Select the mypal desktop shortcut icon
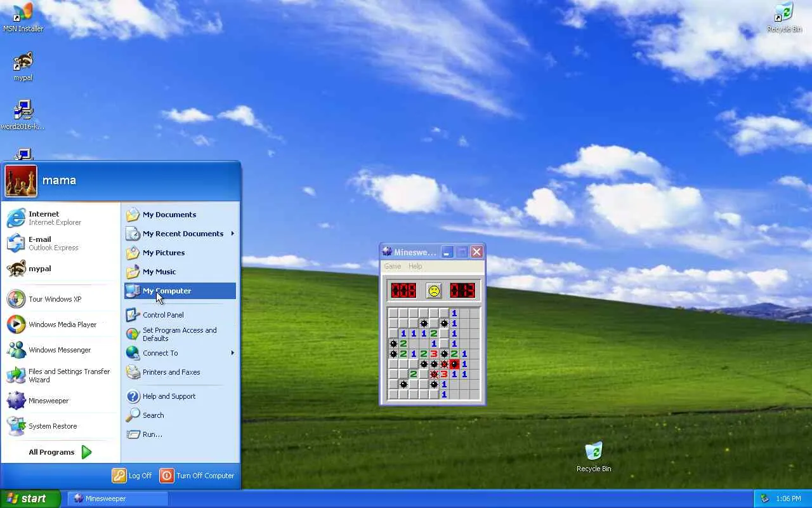The height and width of the screenshot is (508, 812). click(x=23, y=67)
